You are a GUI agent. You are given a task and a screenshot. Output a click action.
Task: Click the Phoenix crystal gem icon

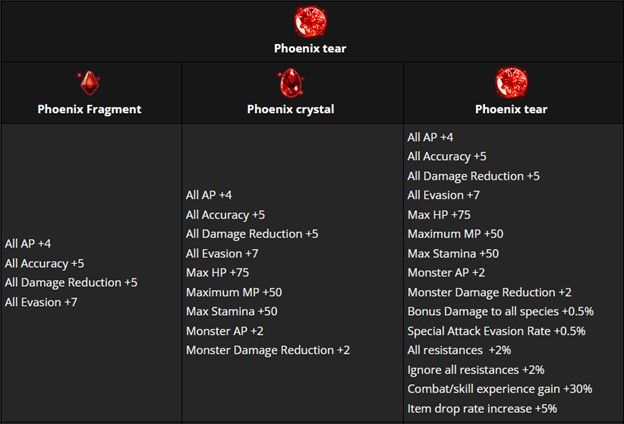(291, 82)
